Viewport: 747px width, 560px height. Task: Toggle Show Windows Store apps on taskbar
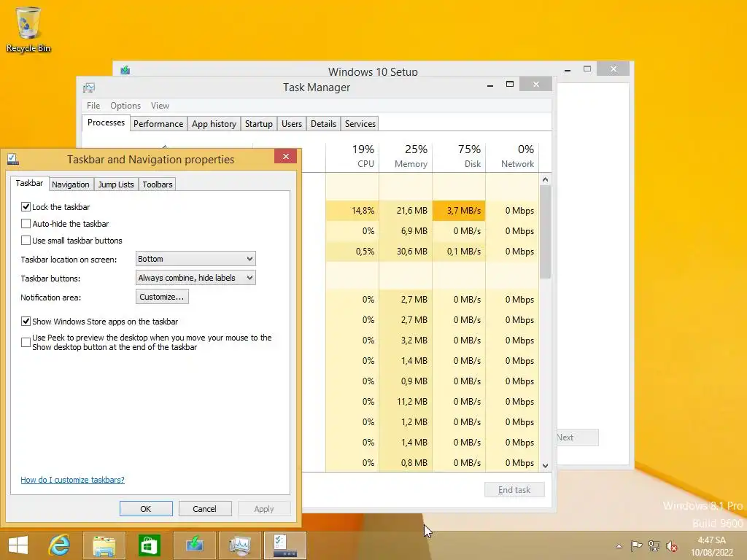coord(26,322)
